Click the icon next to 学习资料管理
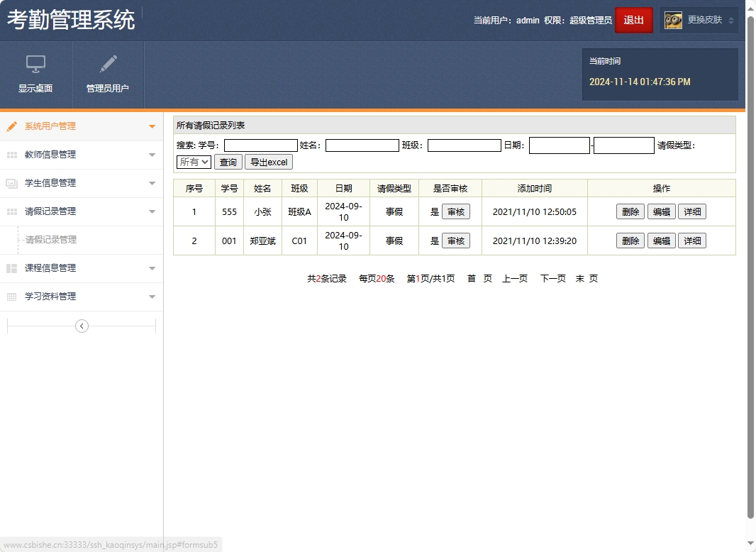This screenshot has height=552, width=756. [11, 297]
